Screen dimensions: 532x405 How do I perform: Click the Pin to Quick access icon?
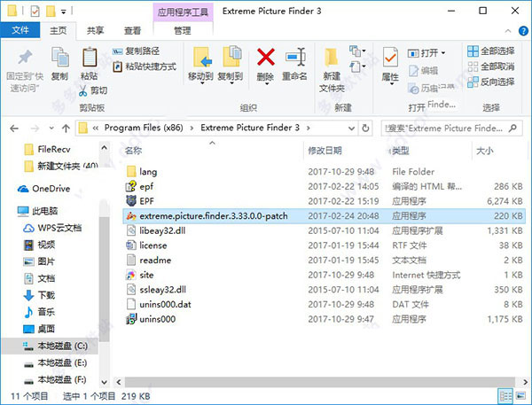coord(25,58)
